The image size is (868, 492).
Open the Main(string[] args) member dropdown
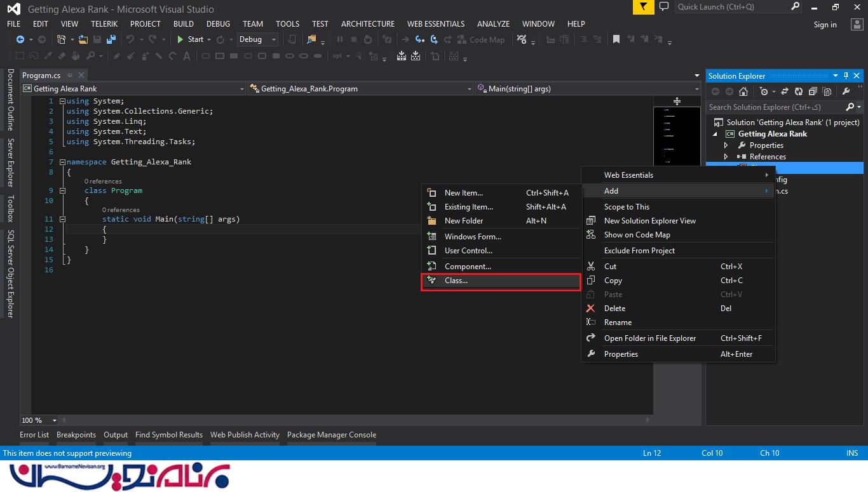(586, 89)
